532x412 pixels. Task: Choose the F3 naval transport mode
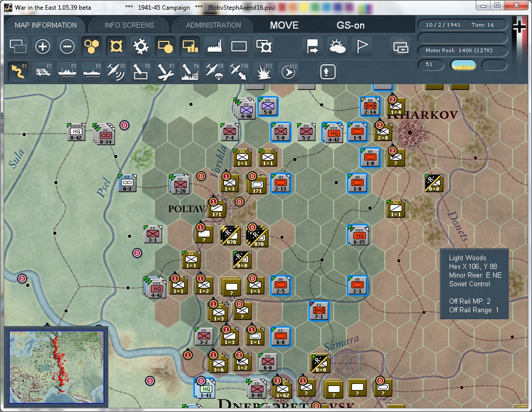pos(67,71)
